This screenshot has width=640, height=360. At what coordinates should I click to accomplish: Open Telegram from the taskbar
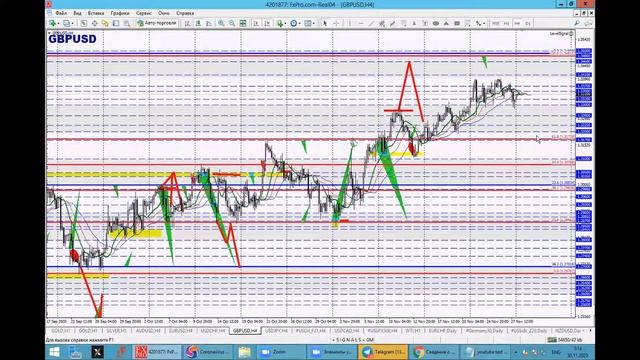click(x=383, y=352)
